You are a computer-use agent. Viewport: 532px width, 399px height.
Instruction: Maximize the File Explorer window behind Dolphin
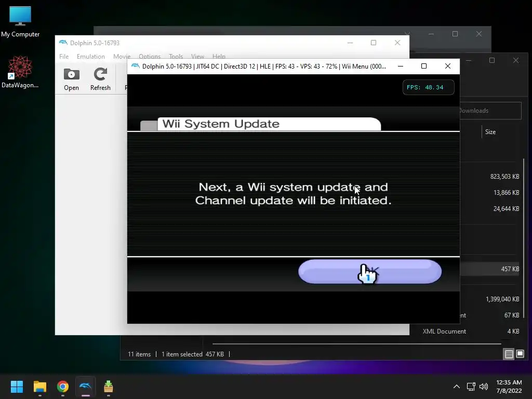point(492,60)
